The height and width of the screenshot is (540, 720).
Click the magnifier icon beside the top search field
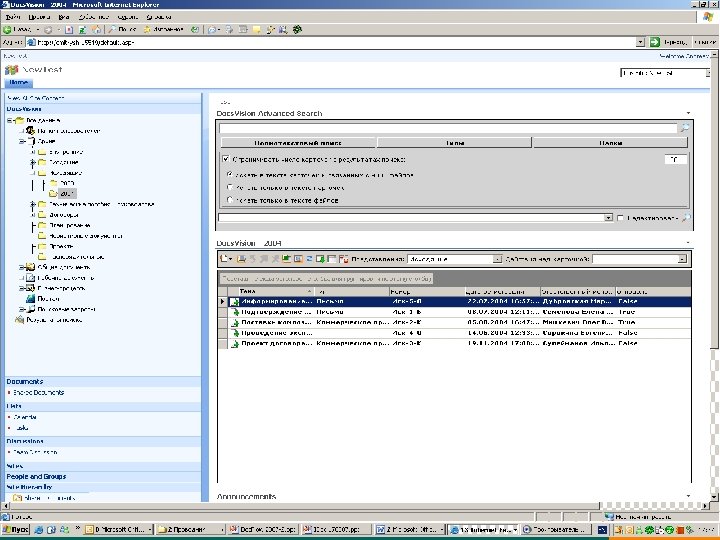click(684, 128)
